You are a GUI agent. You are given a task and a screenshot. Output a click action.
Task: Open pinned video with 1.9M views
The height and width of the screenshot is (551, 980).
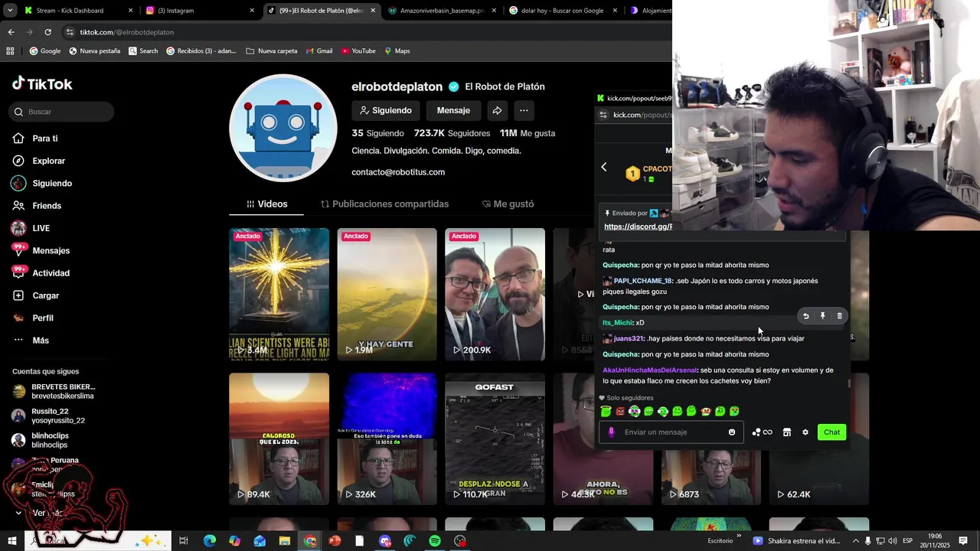387,295
